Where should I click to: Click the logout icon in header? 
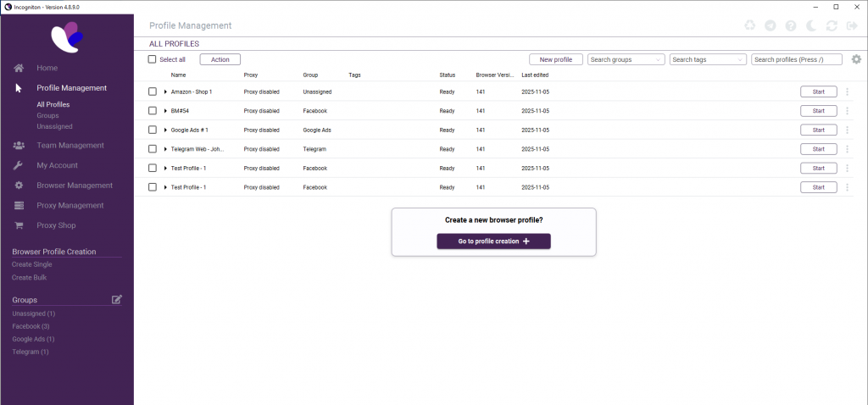[852, 25]
